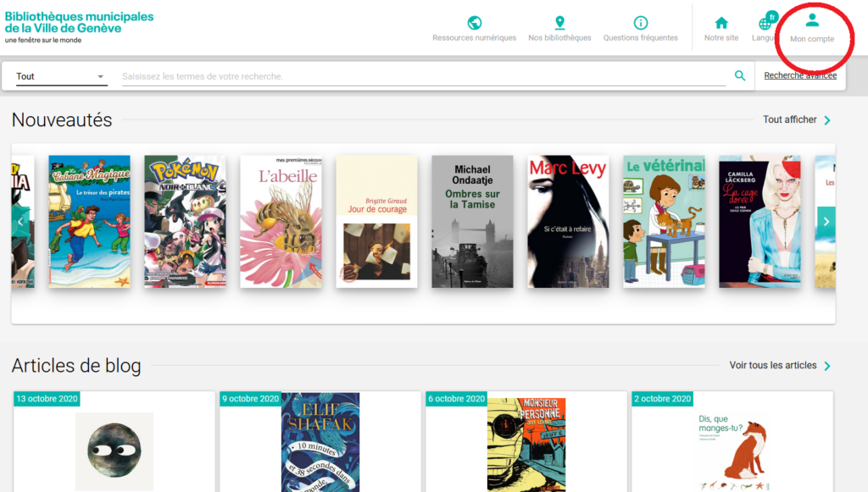Click Bibliothèques municipales de Genève logo
Screen dimensions: 868x492
tap(79, 27)
